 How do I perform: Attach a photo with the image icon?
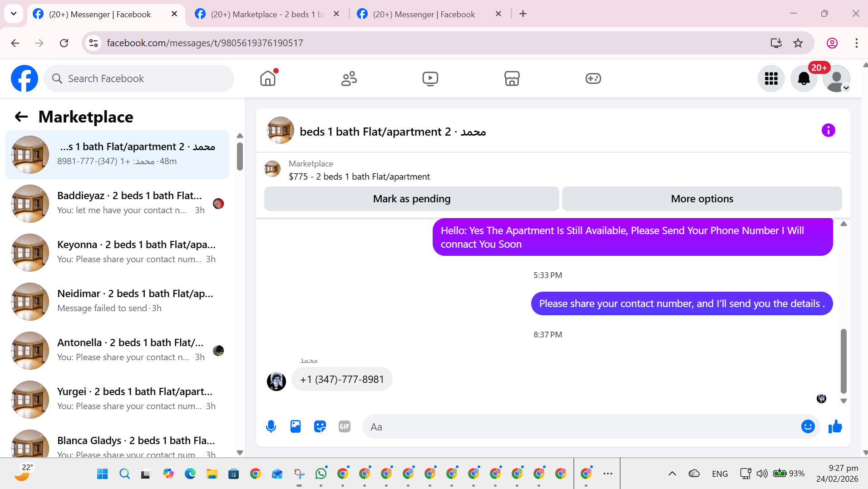296,427
